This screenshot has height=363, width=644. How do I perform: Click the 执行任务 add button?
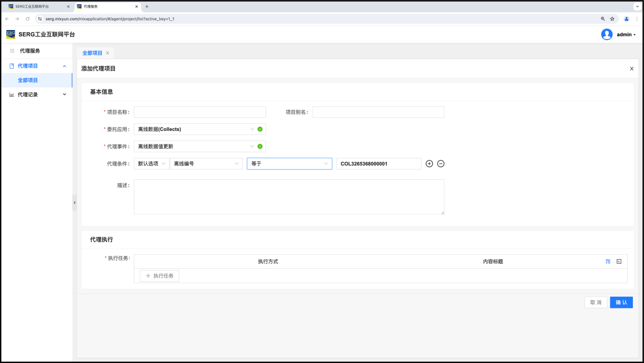click(159, 275)
